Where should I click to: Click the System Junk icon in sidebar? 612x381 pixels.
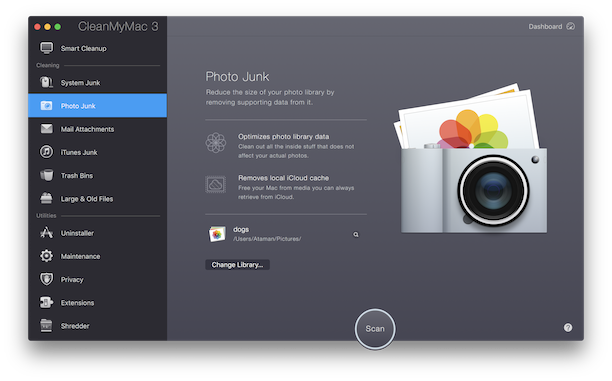[46, 82]
